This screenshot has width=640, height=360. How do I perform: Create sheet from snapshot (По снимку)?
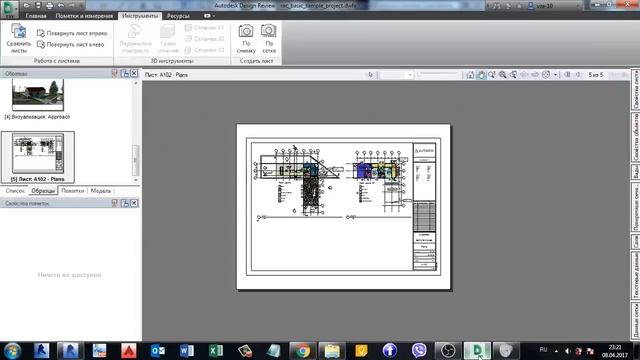(246, 38)
